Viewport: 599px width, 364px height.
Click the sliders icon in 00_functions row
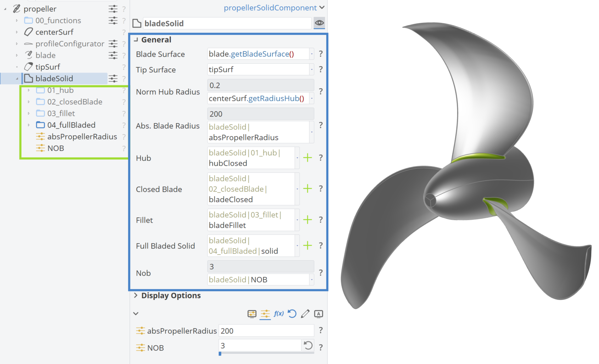[113, 21]
